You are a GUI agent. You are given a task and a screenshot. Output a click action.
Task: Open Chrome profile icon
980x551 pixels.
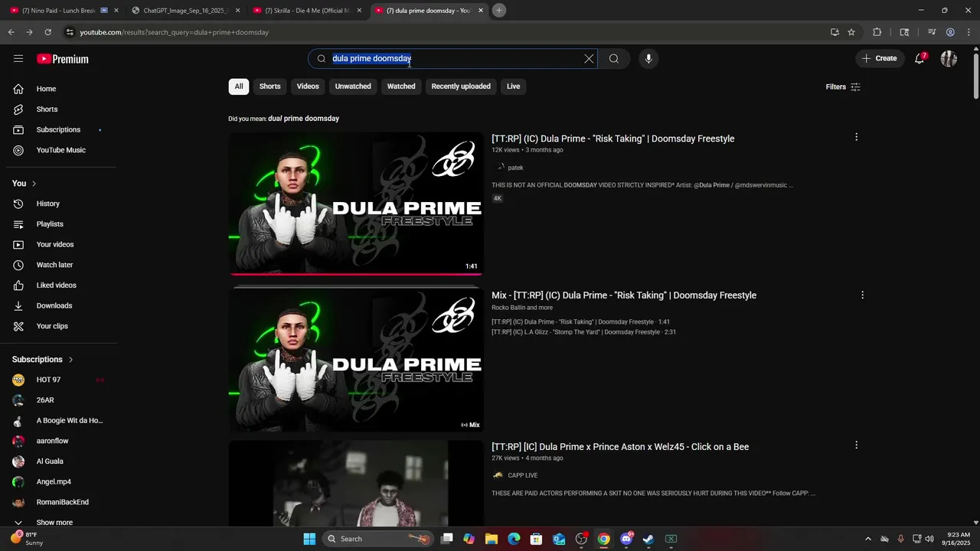(950, 32)
